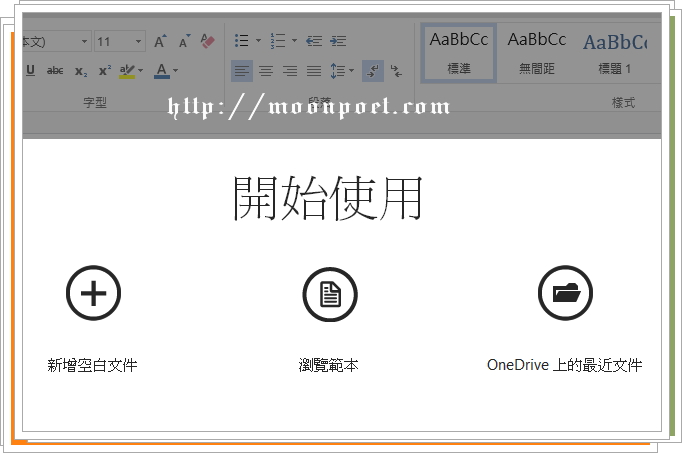Viewport: 682px width, 453px height.
Task: Apply the 無間距 style
Action: (537, 53)
